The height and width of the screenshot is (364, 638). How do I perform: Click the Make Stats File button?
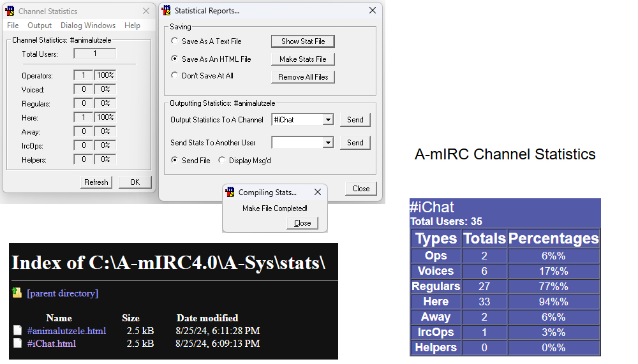coord(303,59)
